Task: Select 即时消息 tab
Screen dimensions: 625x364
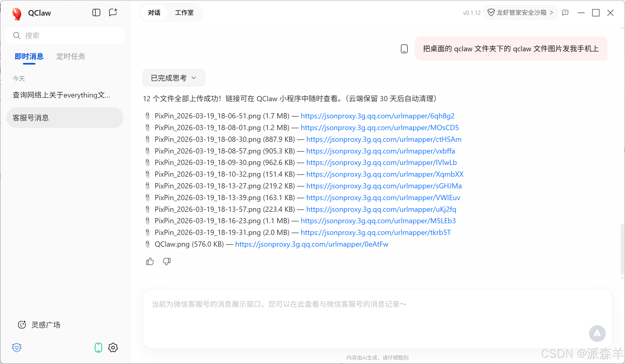Action: coord(29,56)
